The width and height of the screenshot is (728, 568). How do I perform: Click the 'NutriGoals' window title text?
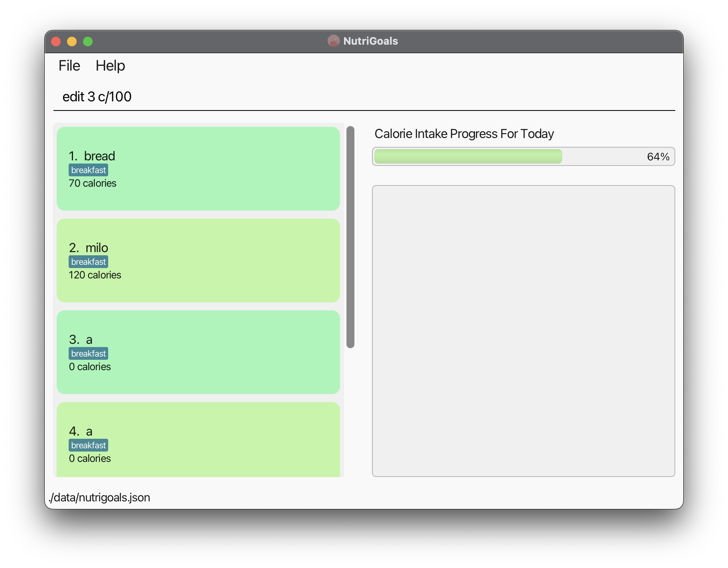370,41
